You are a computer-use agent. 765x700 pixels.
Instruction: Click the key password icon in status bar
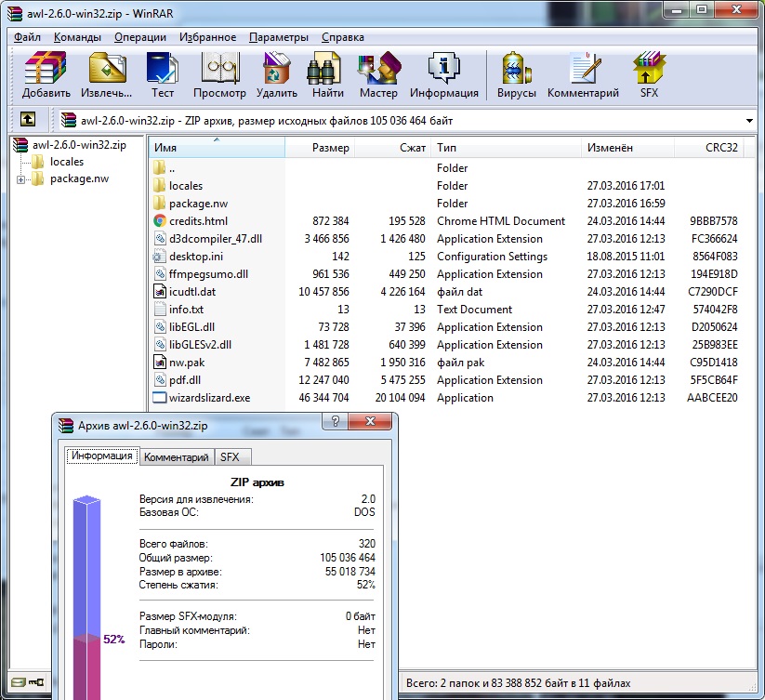click(37, 682)
